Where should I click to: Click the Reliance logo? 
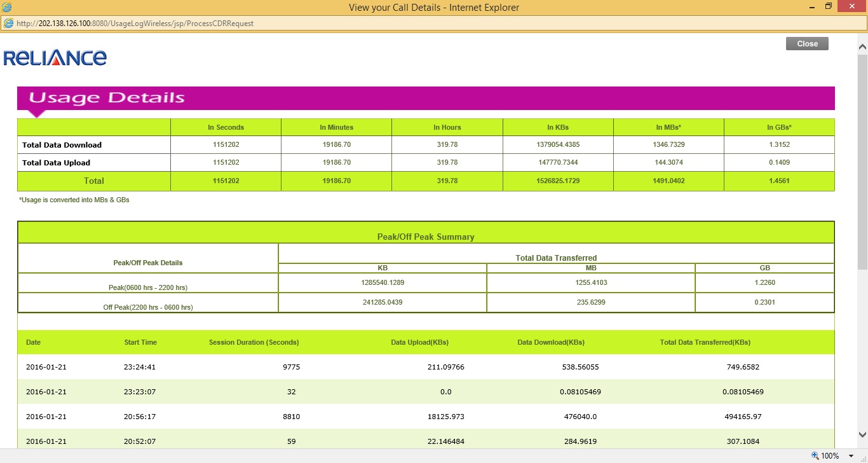tap(55, 58)
